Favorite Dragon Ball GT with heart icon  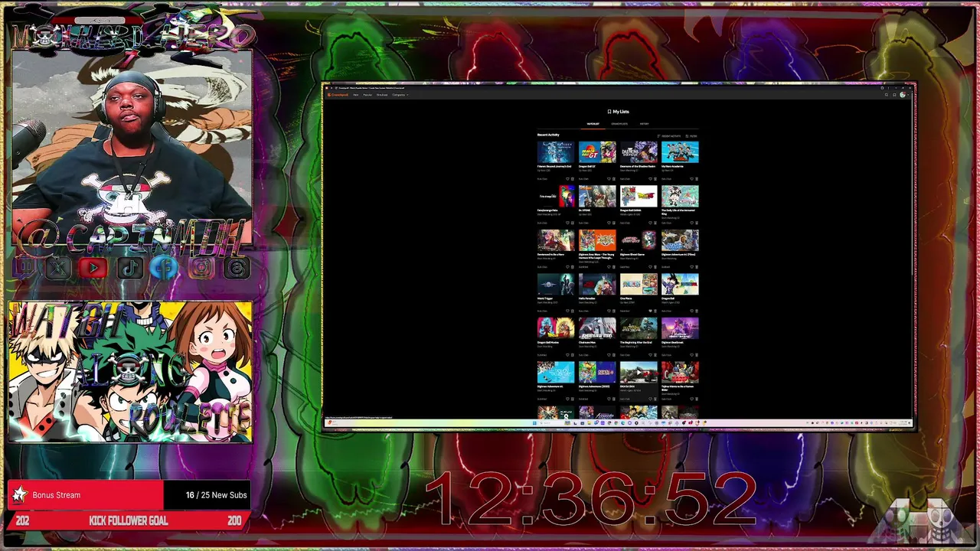[609, 179]
